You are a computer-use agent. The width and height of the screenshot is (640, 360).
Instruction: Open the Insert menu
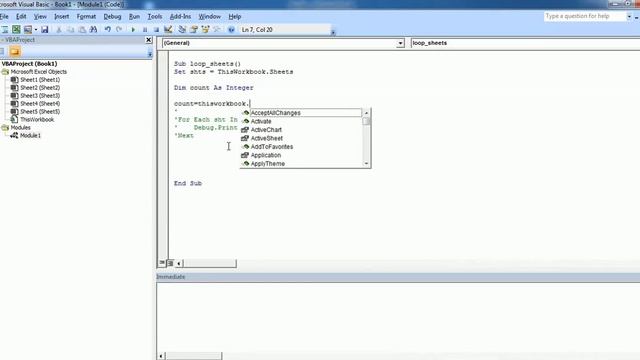click(x=62, y=16)
